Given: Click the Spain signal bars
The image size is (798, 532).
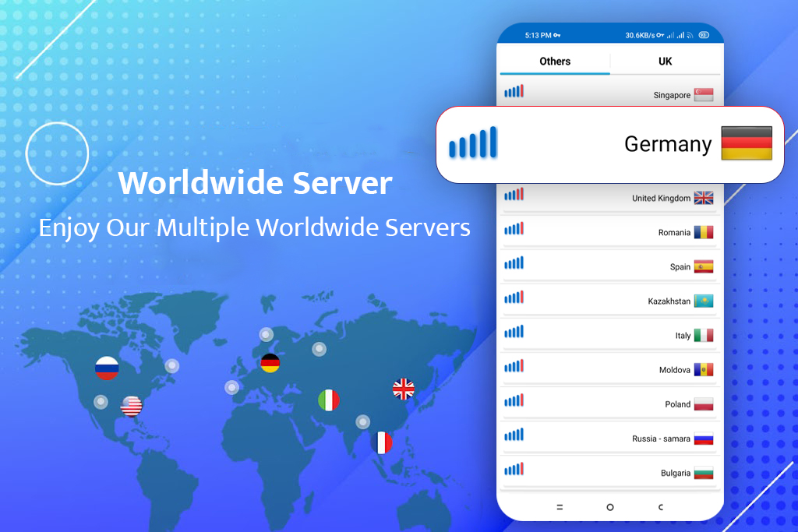Looking at the screenshot, I should (514, 263).
